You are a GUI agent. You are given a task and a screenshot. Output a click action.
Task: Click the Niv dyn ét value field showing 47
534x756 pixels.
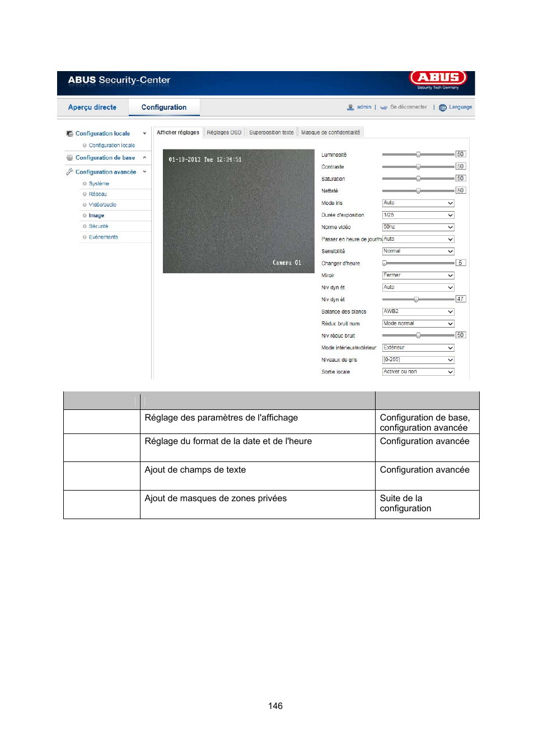tap(461, 299)
